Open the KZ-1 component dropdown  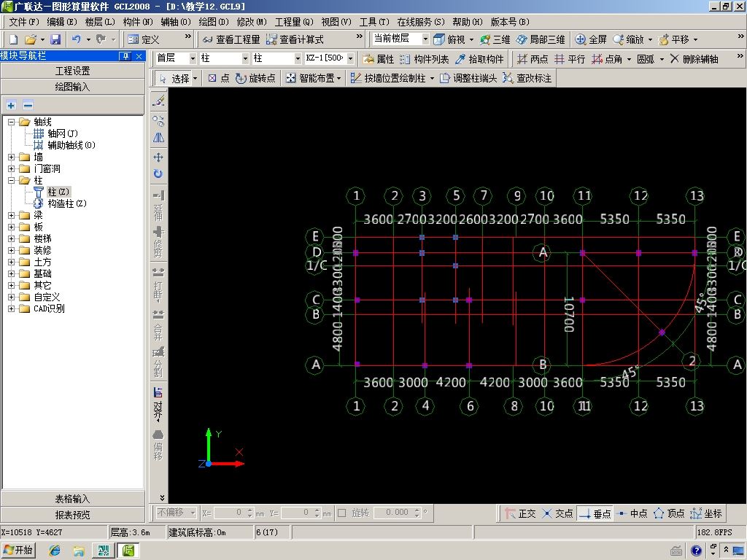350,58
